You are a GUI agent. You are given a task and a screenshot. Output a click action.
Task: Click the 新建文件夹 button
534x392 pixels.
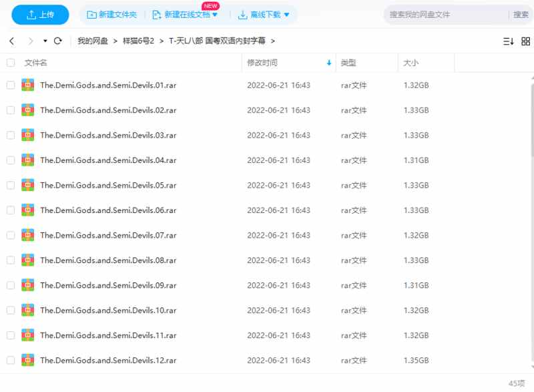(x=112, y=15)
